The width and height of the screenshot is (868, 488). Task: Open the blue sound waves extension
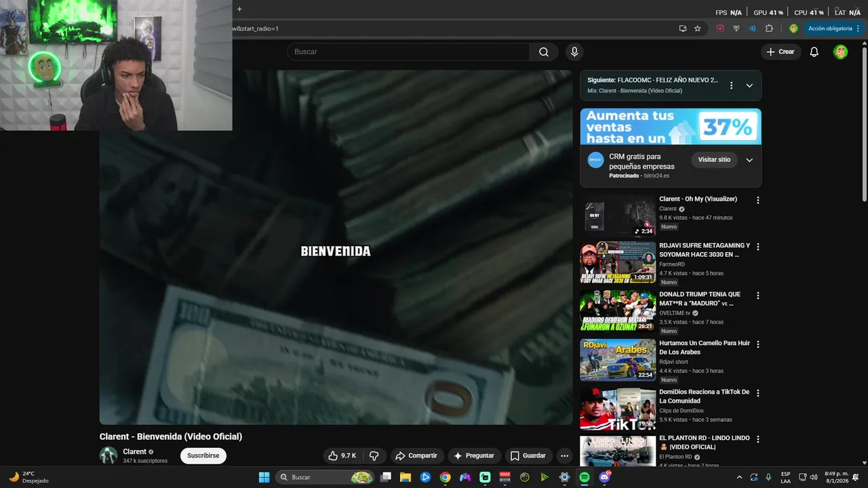753,28
